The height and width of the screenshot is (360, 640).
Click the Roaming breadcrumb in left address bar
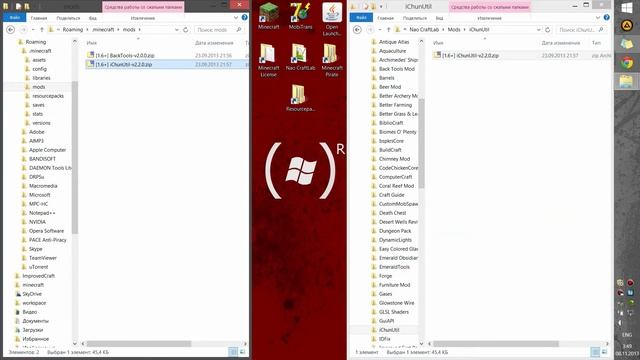pyautogui.click(x=72, y=29)
